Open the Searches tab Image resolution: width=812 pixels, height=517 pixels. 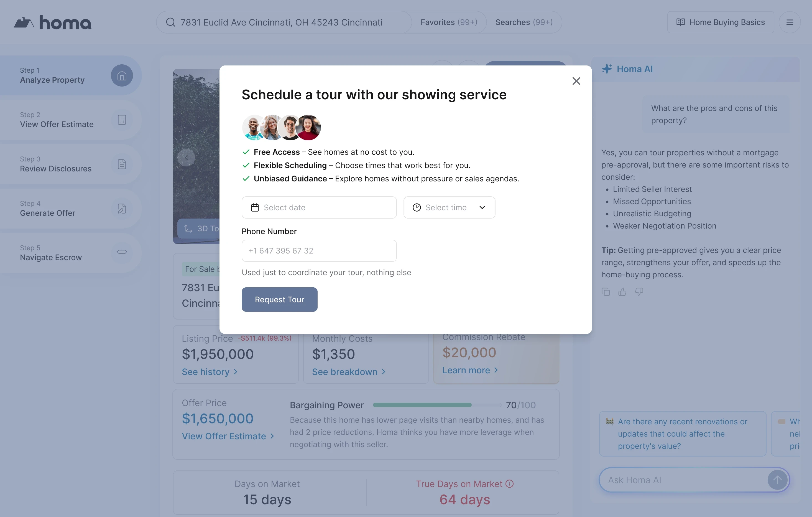coord(524,22)
